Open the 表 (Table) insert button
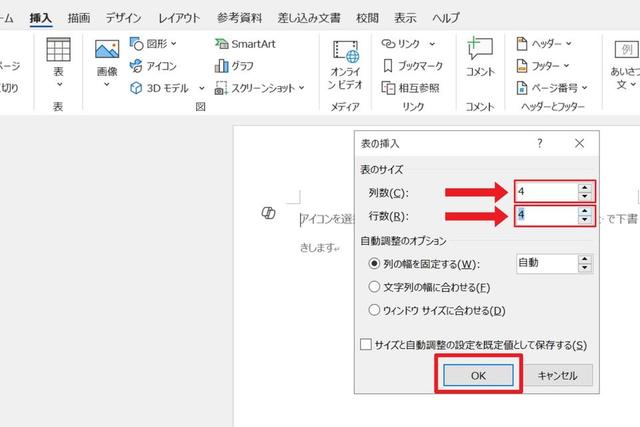 point(58,61)
